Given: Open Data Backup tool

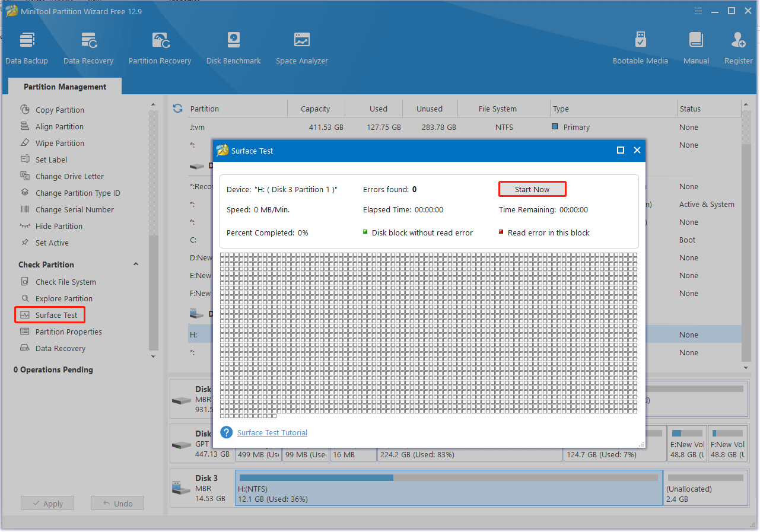Looking at the screenshot, I should 27,48.
